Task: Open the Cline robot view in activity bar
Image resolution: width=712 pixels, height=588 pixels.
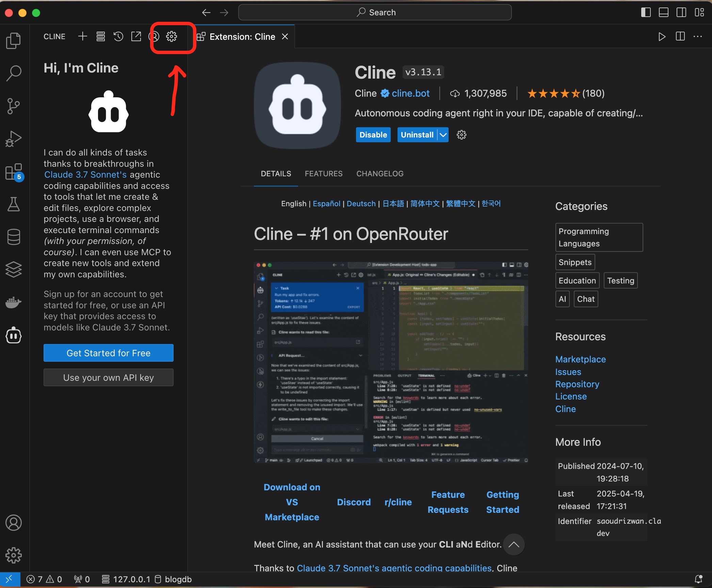Action: [14, 335]
